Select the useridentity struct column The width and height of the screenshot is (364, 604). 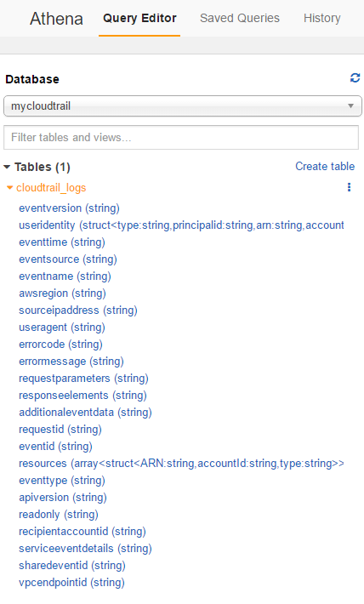click(181, 225)
